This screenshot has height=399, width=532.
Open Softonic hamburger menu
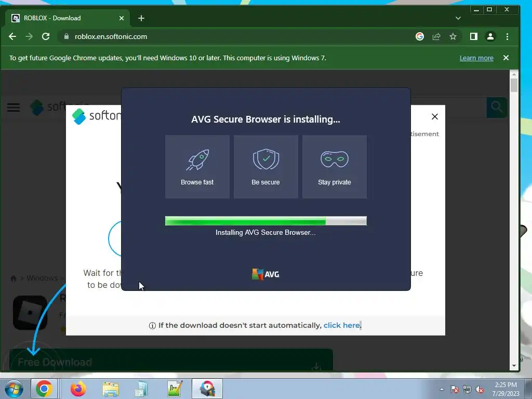pyautogui.click(x=14, y=108)
